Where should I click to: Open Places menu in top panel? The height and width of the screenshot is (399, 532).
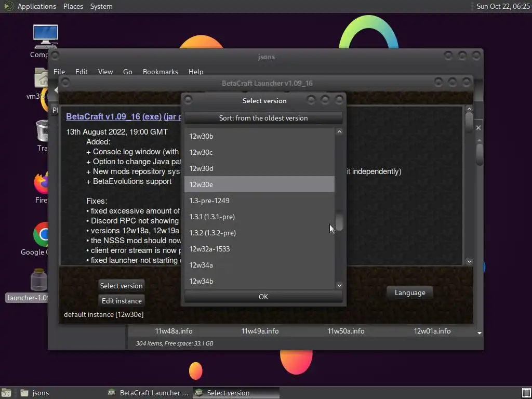(73, 6)
